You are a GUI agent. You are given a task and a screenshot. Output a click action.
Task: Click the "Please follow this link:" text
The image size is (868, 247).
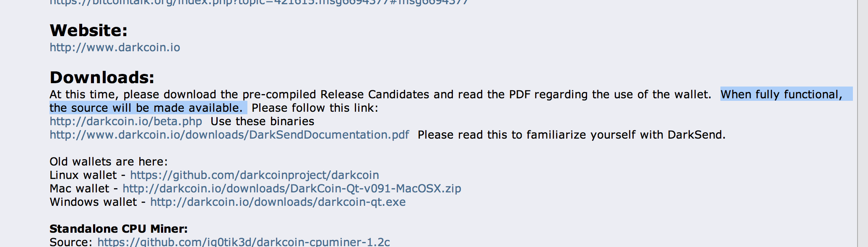coord(315,108)
